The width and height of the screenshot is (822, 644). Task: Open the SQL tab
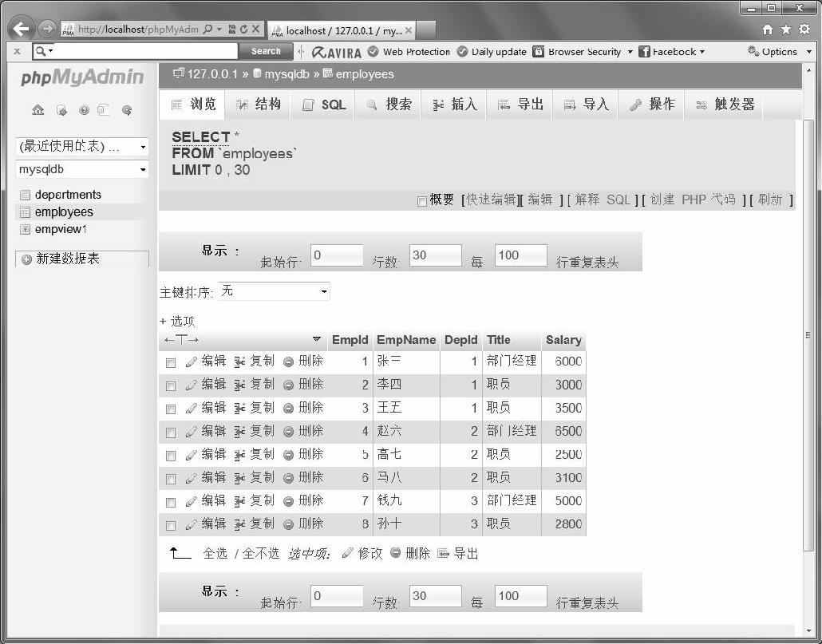click(x=325, y=105)
